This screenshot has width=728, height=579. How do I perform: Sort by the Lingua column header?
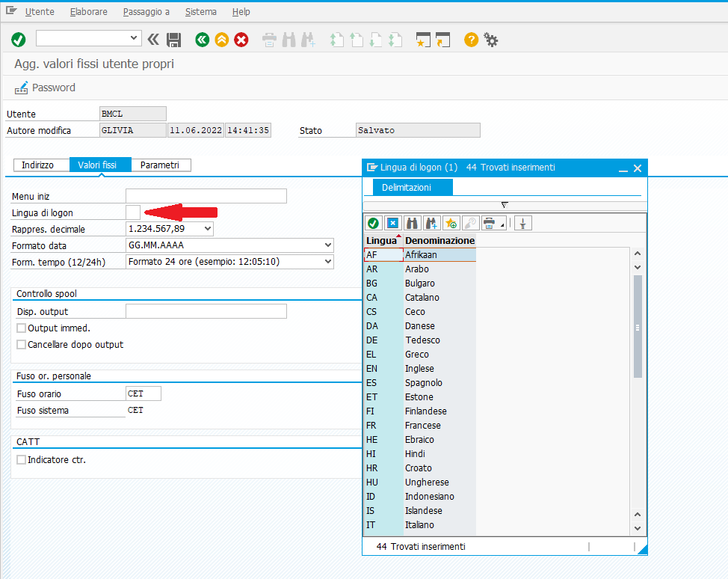pos(382,240)
